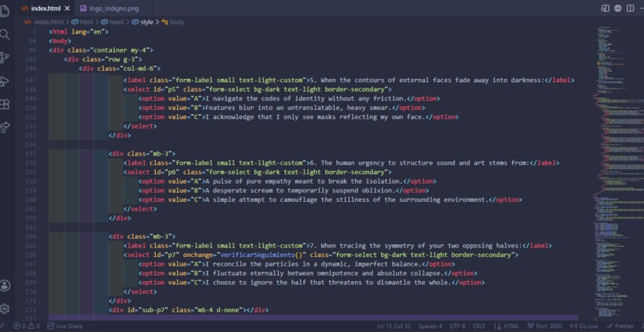Viewport: 644px width, 332px height.
Task: Click the select id="p6" code line
Action: pos(257,172)
